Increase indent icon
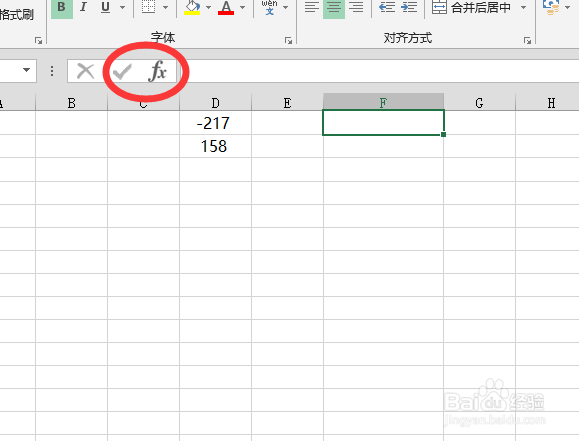 click(409, 7)
